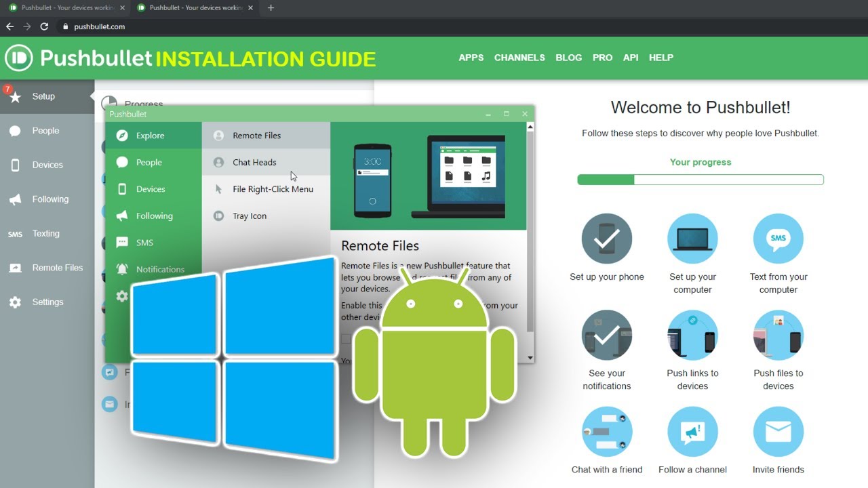
Task: Open the Text from your computer SMS icon
Action: tap(778, 239)
